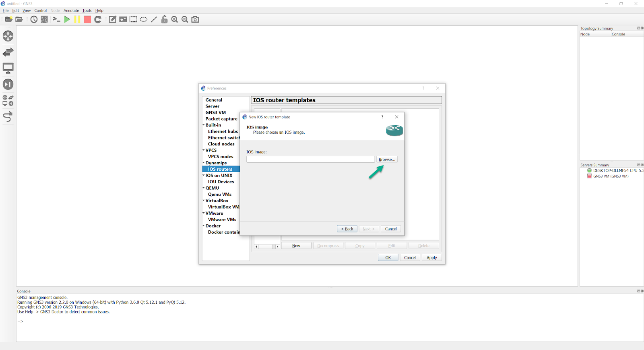The width and height of the screenshot is (644, 350).
Task: Click the < Back wizard button
Action: pos(347,229)
